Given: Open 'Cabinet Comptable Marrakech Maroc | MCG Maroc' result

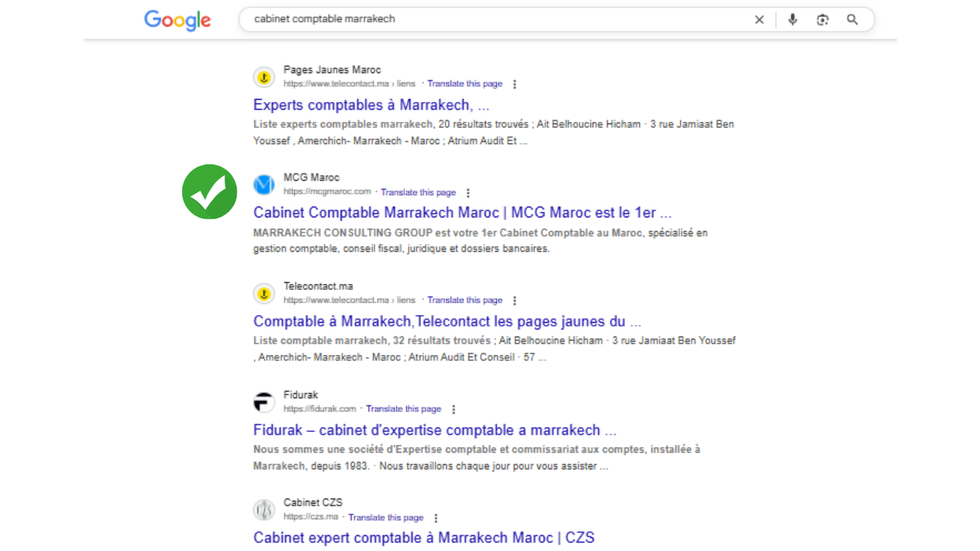Looking at the screenshot, I should coord(463,213).
